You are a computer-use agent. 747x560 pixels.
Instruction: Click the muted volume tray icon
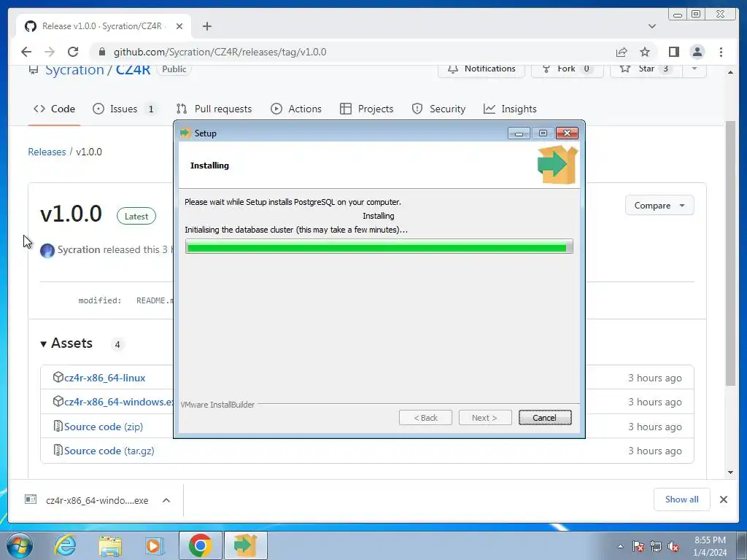673,546
